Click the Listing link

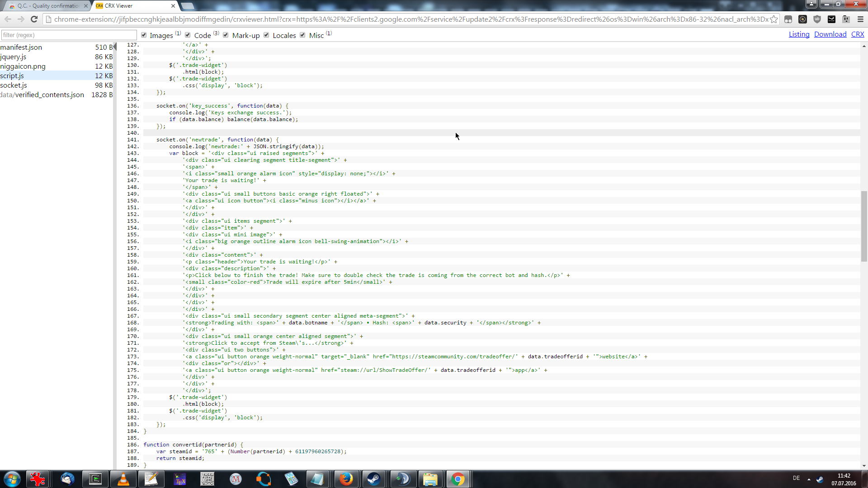(x=799, y=34)
